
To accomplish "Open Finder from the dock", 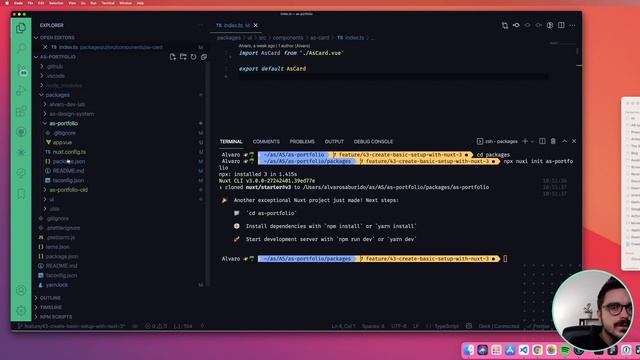I will click(x=469, y=350).
